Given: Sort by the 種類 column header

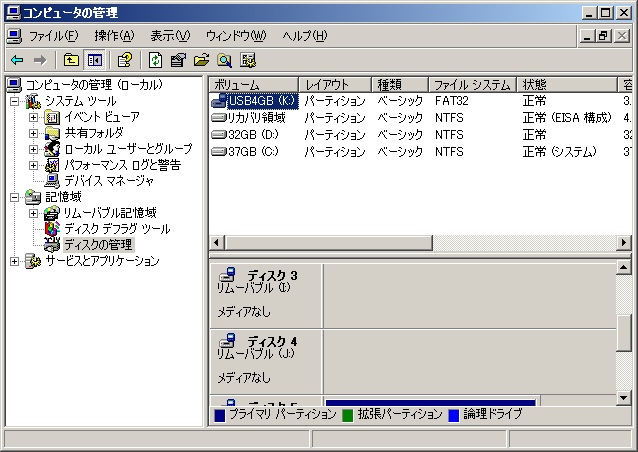Looking at the screenshot, I should click(400, 85).
